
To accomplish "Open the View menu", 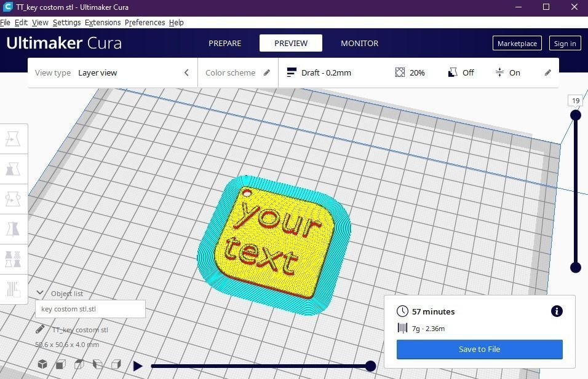I will [40, 23].
